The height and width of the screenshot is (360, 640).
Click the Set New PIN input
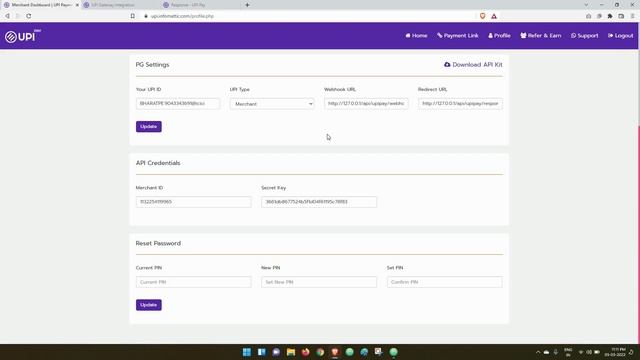coord(319,282)
